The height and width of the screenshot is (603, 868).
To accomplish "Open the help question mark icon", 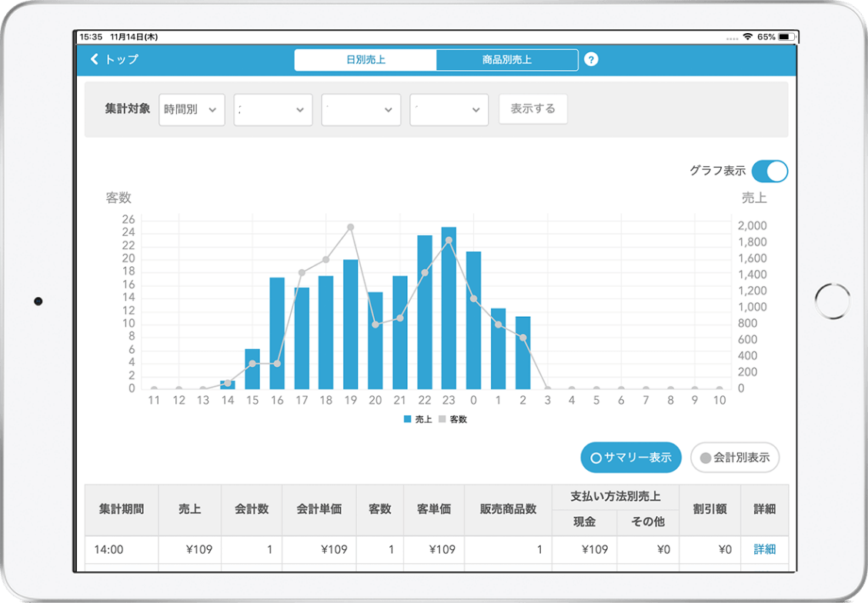I will [591, 60].
